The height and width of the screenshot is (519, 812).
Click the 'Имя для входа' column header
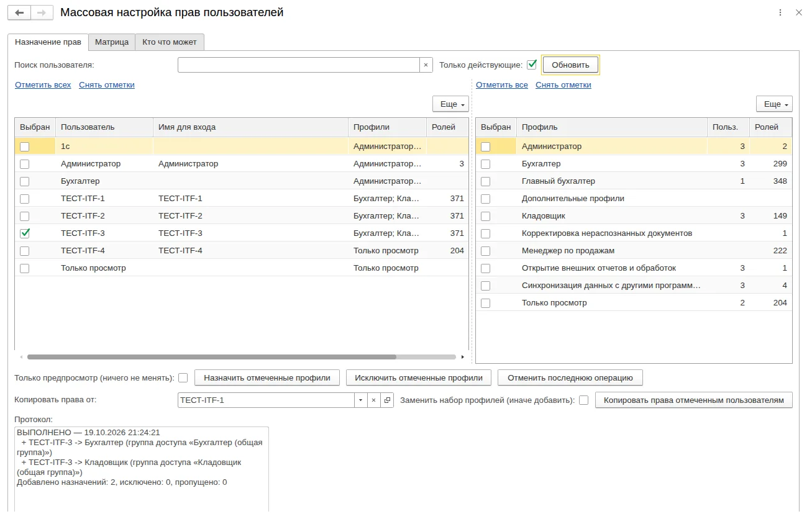250,127
